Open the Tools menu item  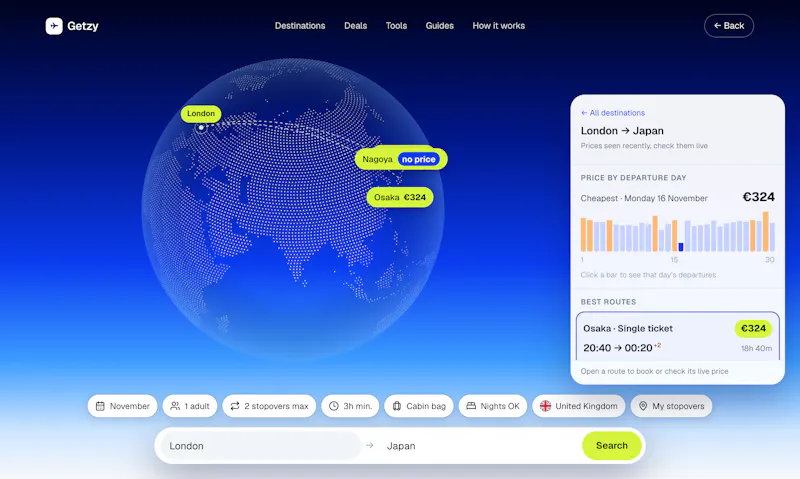pyautogui.click(x=396, y=26)
